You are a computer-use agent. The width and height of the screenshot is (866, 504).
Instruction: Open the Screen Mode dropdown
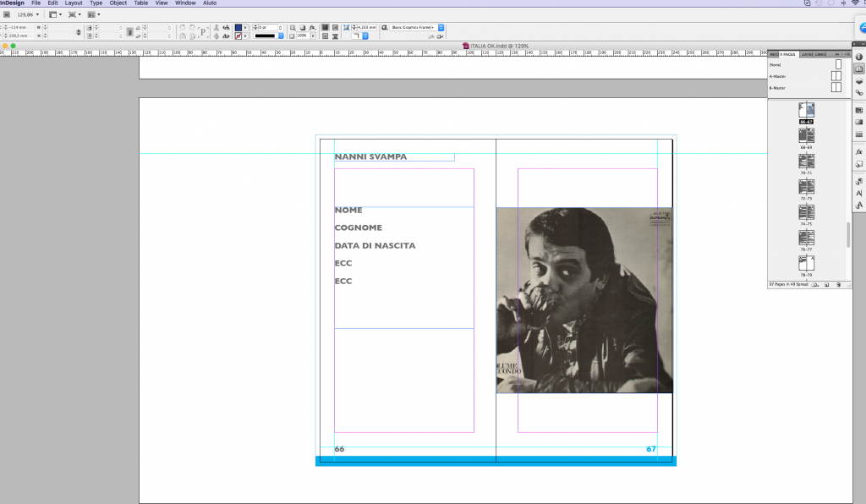74,14
